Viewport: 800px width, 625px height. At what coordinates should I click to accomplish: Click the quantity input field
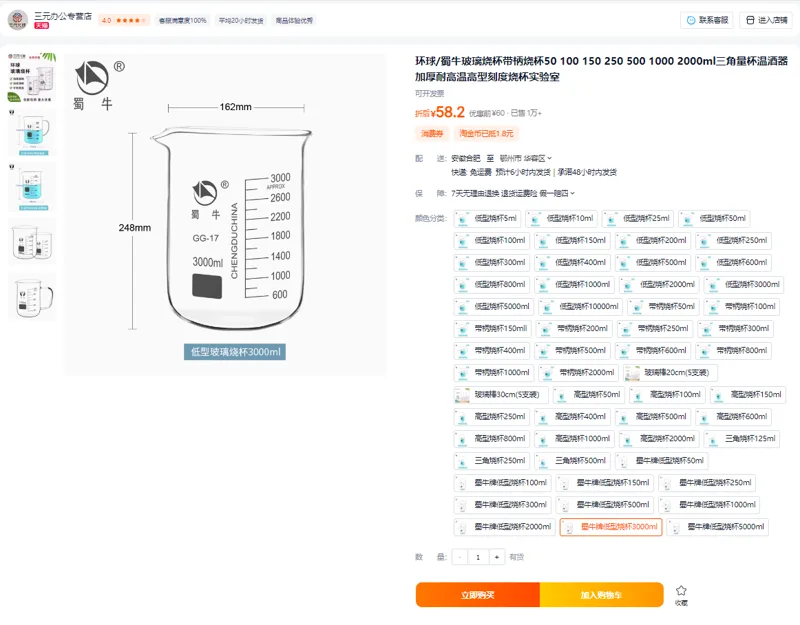pos(478,557)
